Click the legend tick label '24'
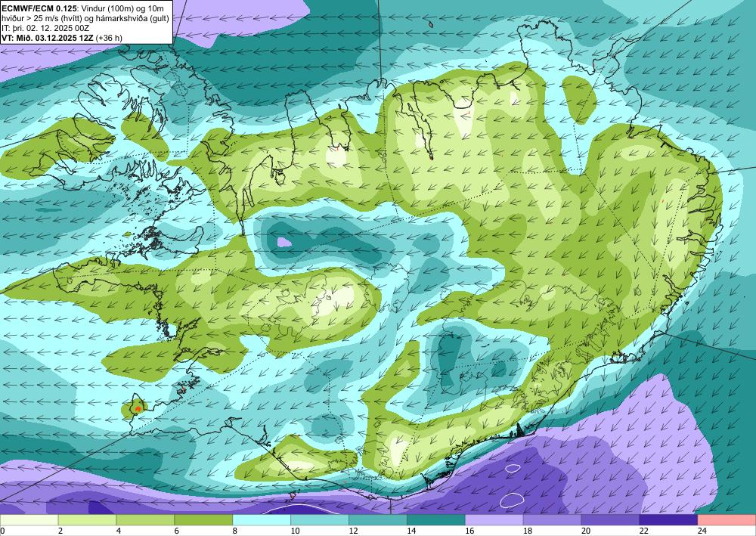The image size is (756, 536). [702, 531]
